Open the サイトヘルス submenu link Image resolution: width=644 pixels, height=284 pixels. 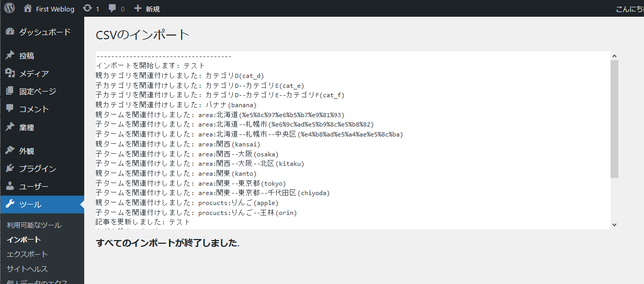pyautogui.click(x=27, y=269)
